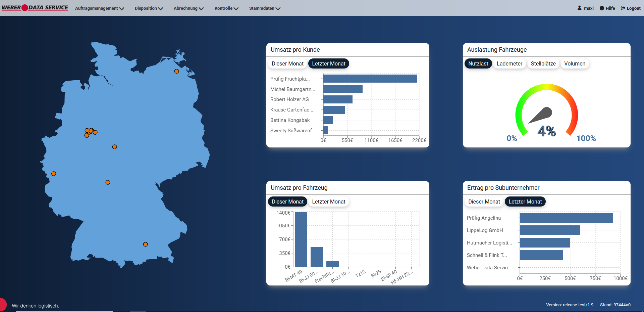644x312 pixels.
Task: Open Hilfe via the info icon
Action: [602, 8]
